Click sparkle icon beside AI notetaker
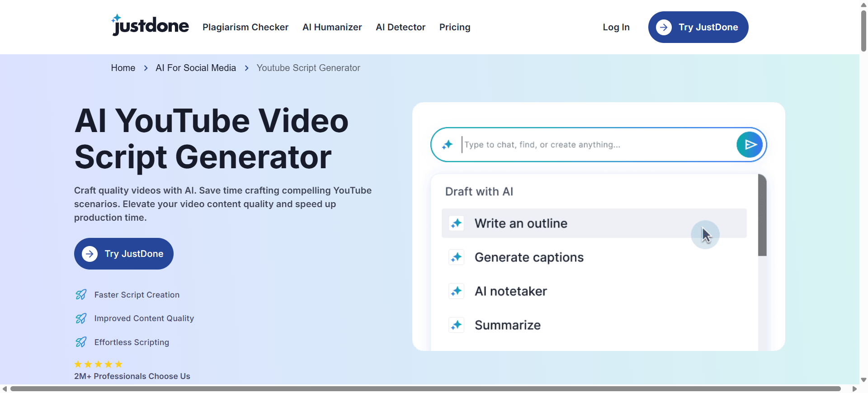Screen dimensions: 868x393 pos(456,291)
